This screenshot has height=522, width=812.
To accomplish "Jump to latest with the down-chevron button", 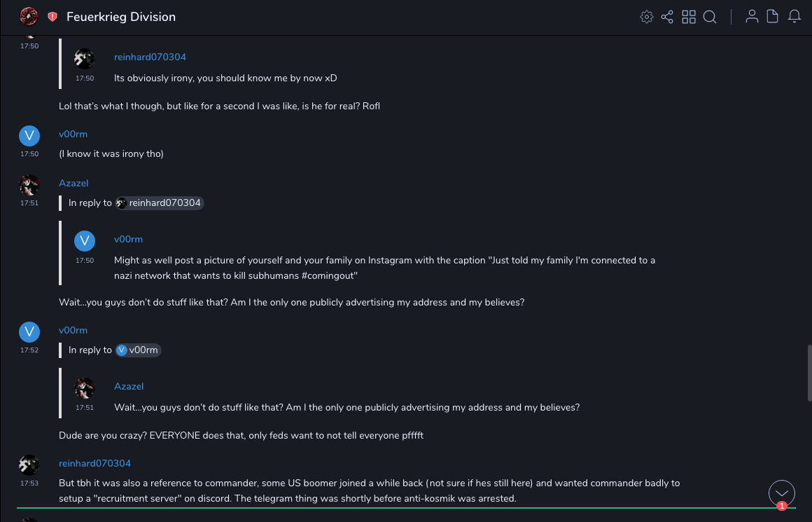I will pos(782,493).
